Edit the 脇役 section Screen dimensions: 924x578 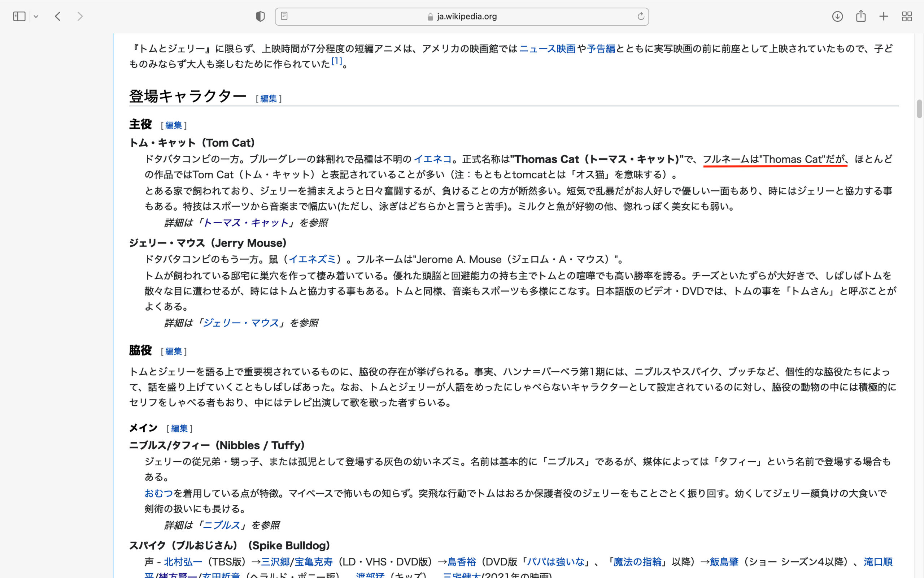(x=173, y=351)
